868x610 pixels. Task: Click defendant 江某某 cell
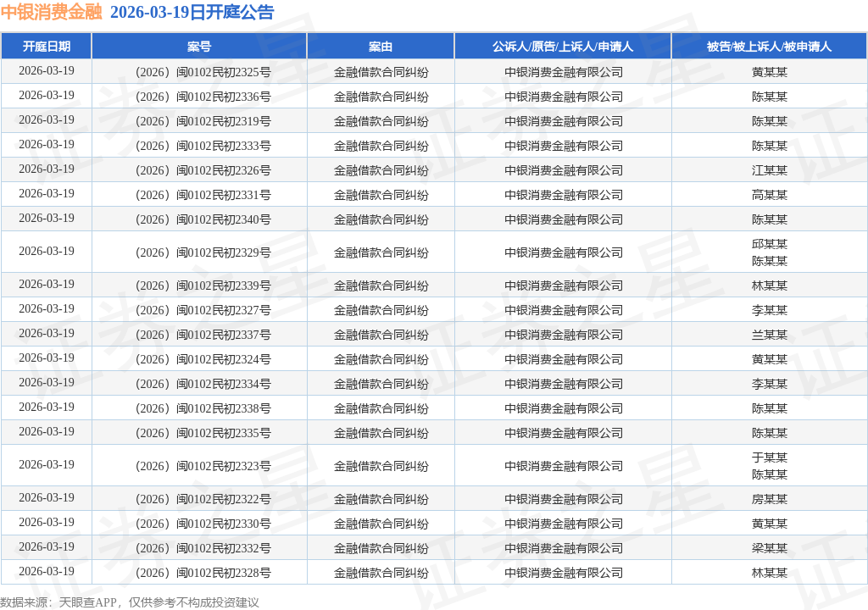tap(770, 170)
